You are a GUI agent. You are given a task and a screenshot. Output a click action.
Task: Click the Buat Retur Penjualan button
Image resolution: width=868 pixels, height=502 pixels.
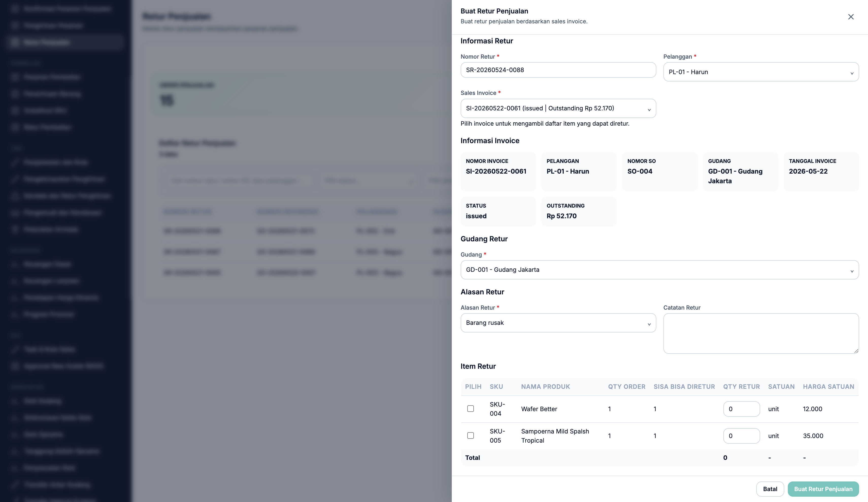point(823,489)
